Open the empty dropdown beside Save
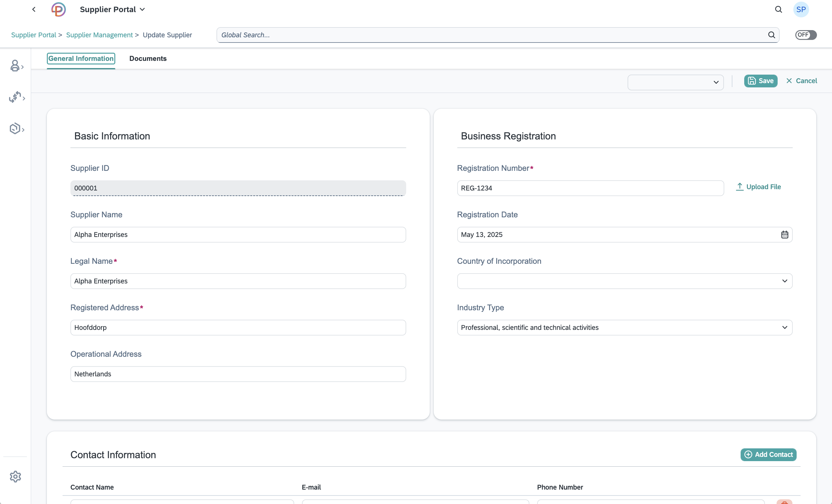Image resolution: width=832 pixels, height=504 pixels. (x=675, y=82)
